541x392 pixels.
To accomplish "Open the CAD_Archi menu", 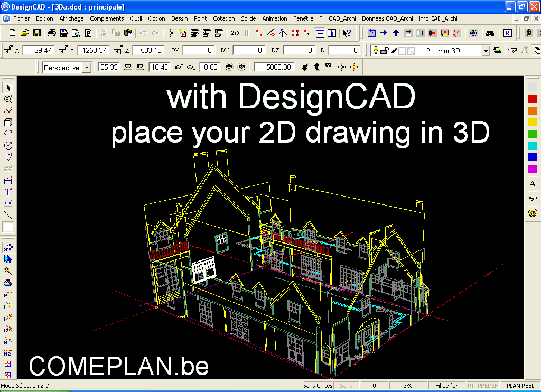I will click(x=342, y=18).
